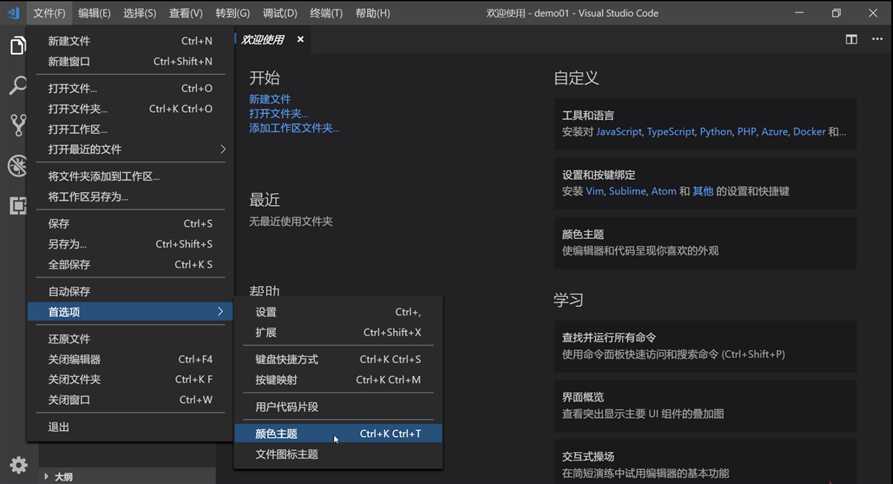This screenshot has height=484, width=893.
Task: Select 另存为... menu item
Action: tap(130, 244)
